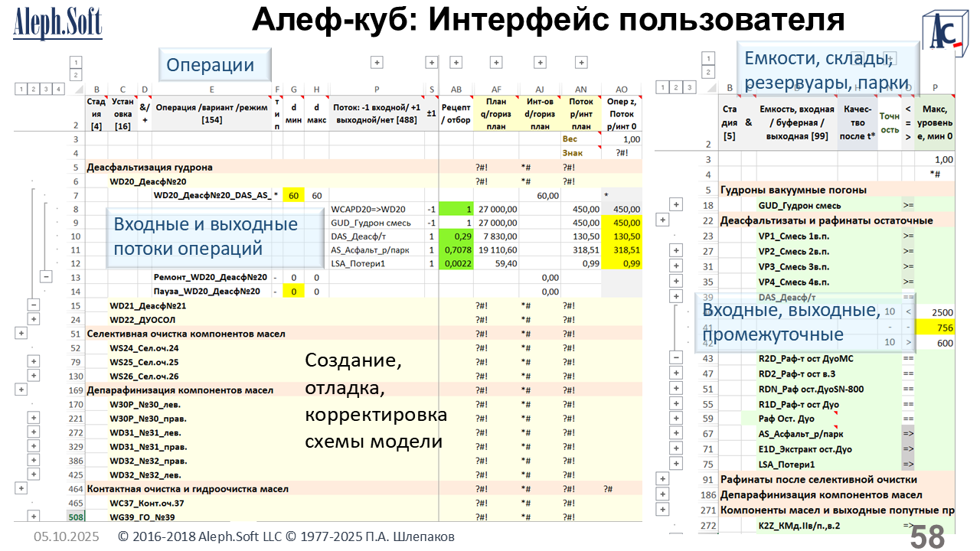Expand column group above column P
This screenshot has height=551, width=980.
point(377,62)
